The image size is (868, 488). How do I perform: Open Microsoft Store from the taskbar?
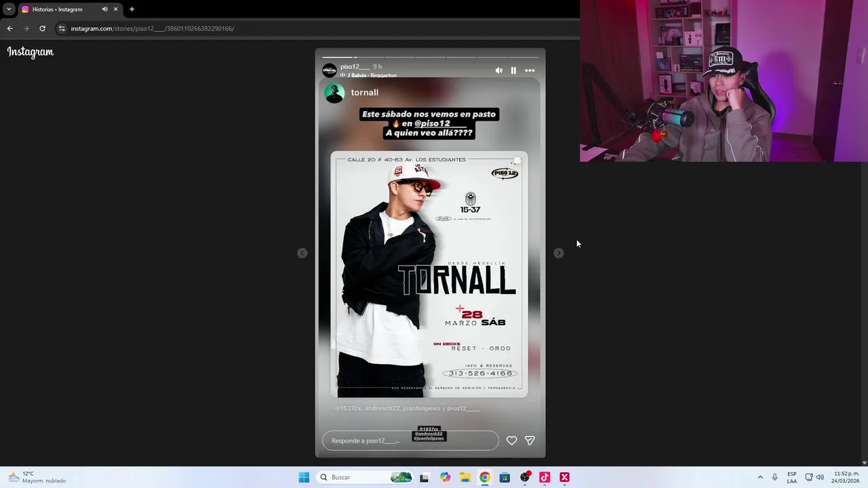[505, 477]
